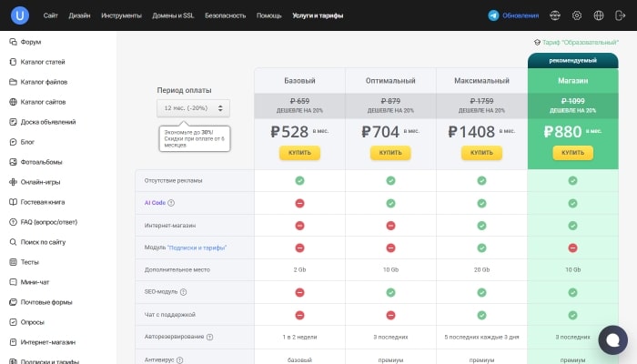Buy the Магазин plan

(572, 152)
